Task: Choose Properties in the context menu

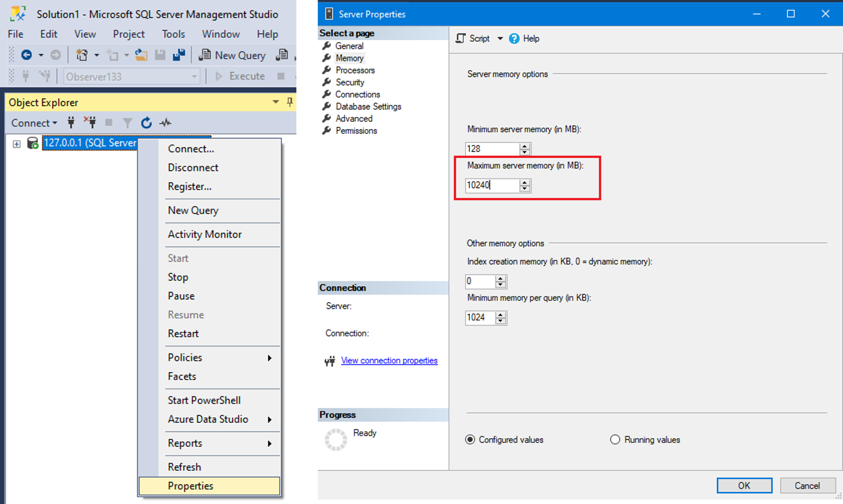Action: coord(209,486)
